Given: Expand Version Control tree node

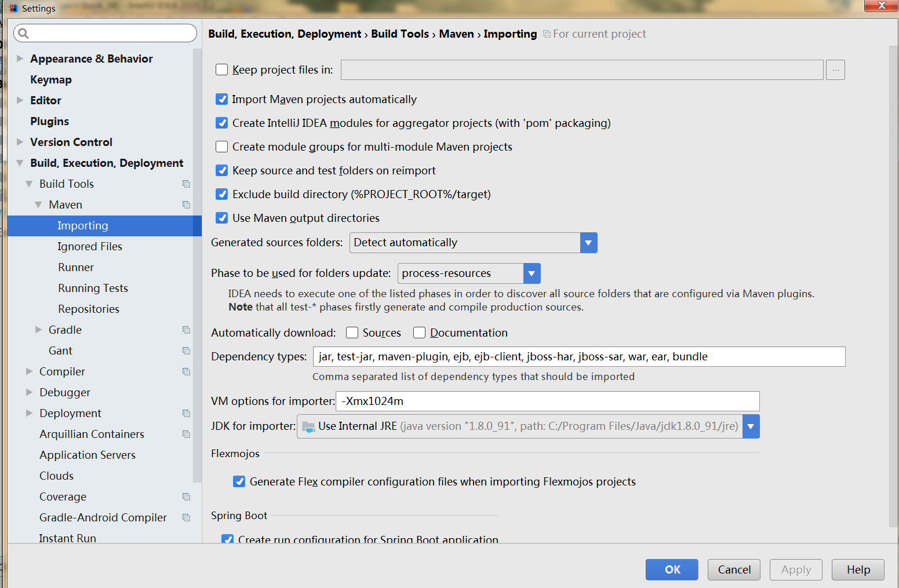Looking at the screenshot, I should point(20,142).
